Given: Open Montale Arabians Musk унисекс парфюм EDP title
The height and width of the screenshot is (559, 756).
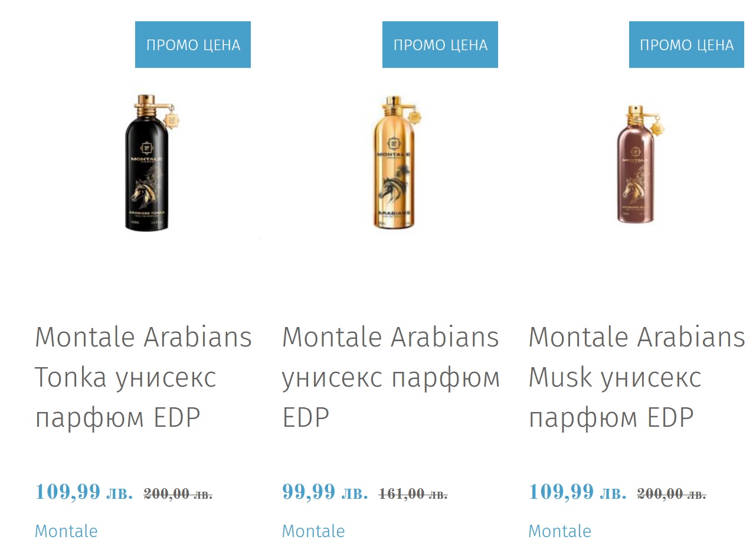Looking at the screenshot, I should (x=637, y=377).
